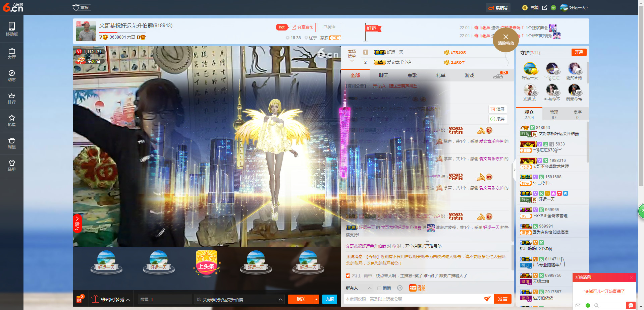Go to the 大厅 lobby
The image size is (644, 310).
12,54
